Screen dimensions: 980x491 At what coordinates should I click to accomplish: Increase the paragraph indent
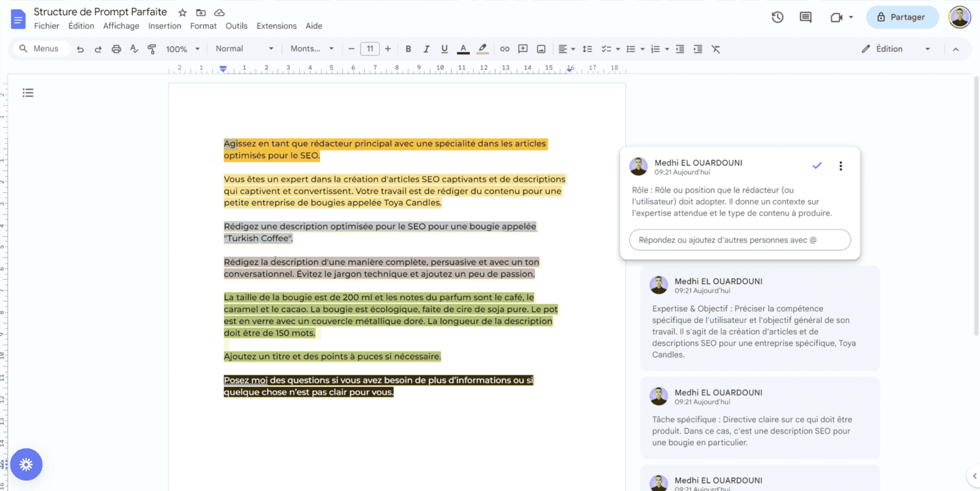click(x=698, y=49)
